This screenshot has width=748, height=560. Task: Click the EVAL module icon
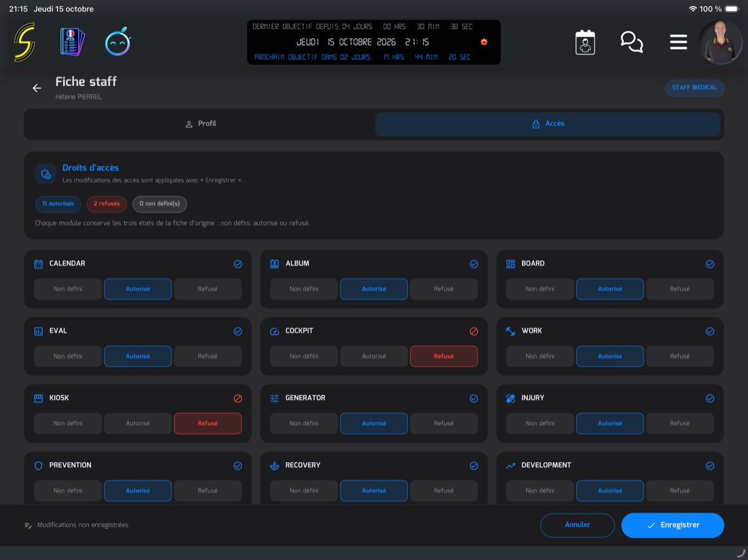tap(39, 331)
